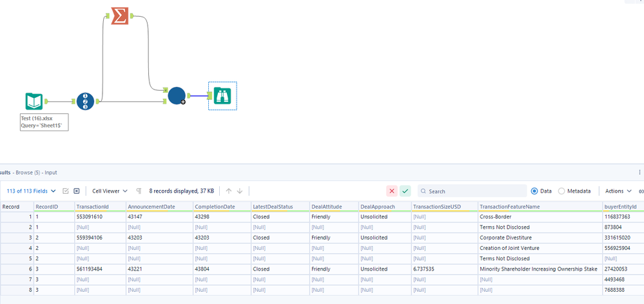Open the Actions dropdown

pos(618,191)
